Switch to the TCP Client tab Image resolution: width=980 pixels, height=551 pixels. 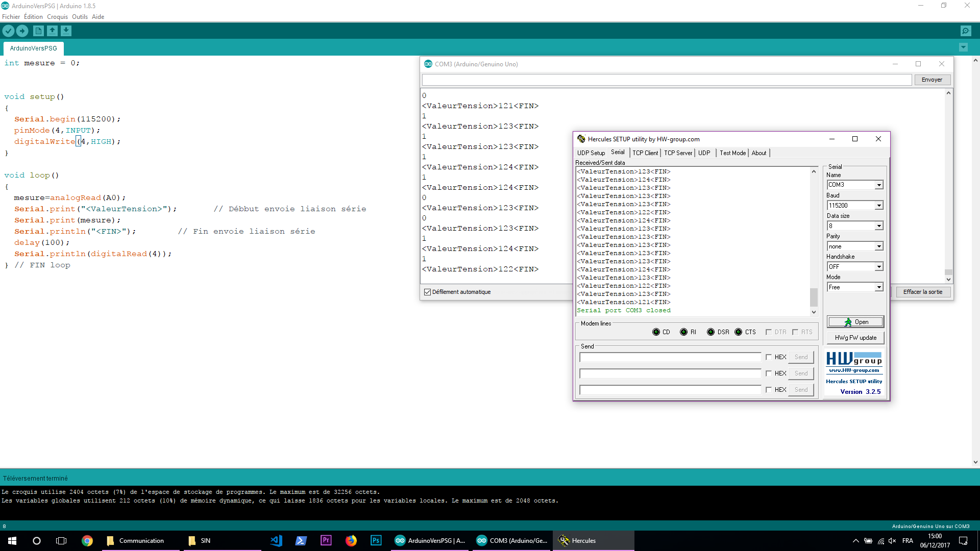pyautogui.click(x=645, y=153)
